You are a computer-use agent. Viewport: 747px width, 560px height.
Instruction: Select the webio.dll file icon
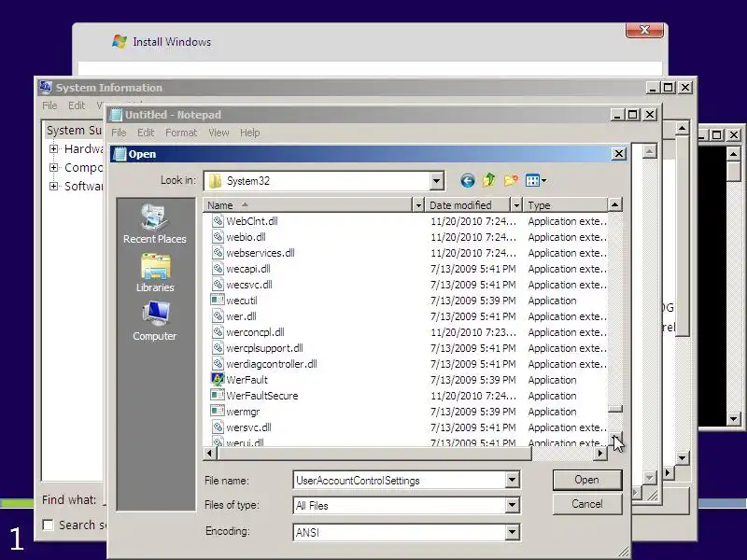(x=218, y=237)
